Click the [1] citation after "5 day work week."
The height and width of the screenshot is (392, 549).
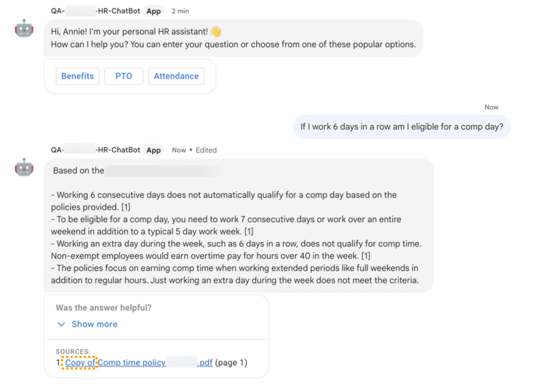point(249,232)
